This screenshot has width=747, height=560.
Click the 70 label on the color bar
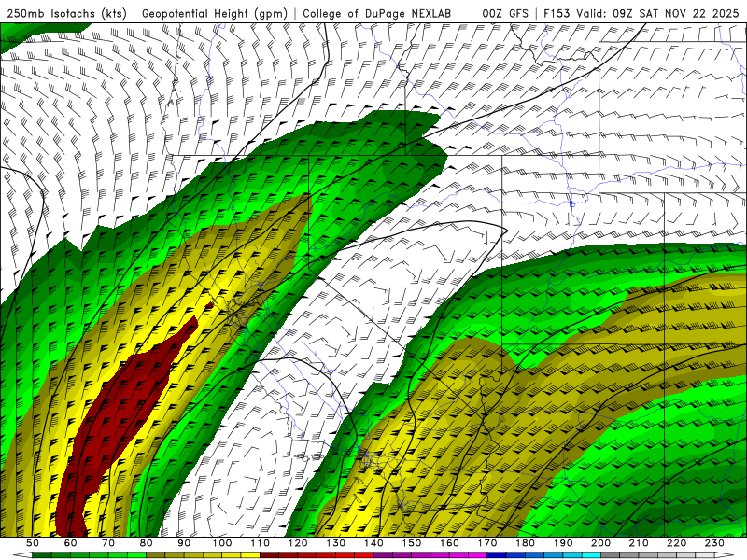click(x=108, y=543)
